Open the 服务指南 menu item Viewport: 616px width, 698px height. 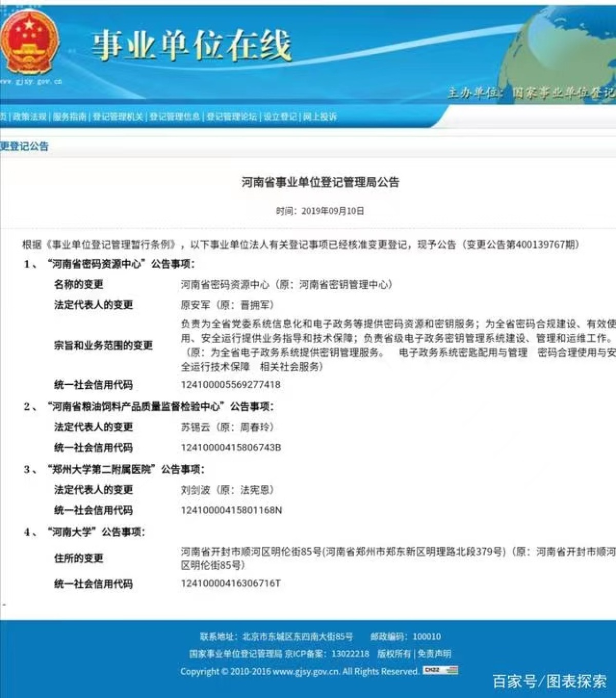coord(69,117)
